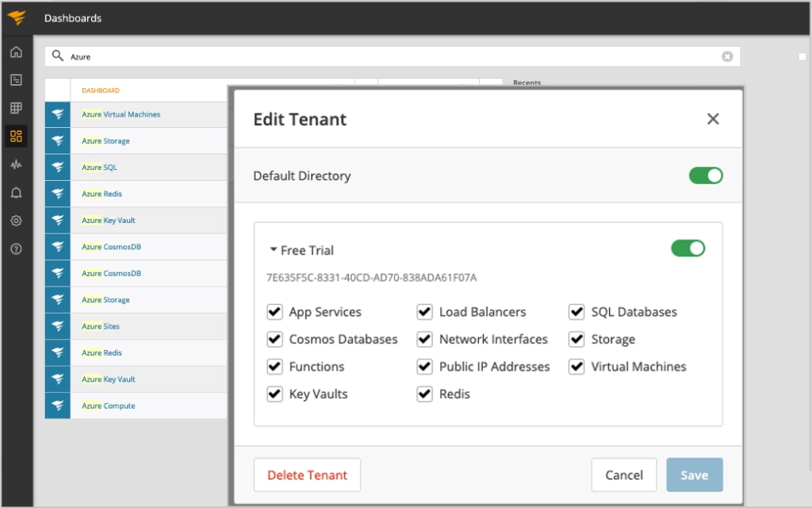Click the Azure SQL row icon
This screenshot has height=508, width=812.
tap(57, 167)
